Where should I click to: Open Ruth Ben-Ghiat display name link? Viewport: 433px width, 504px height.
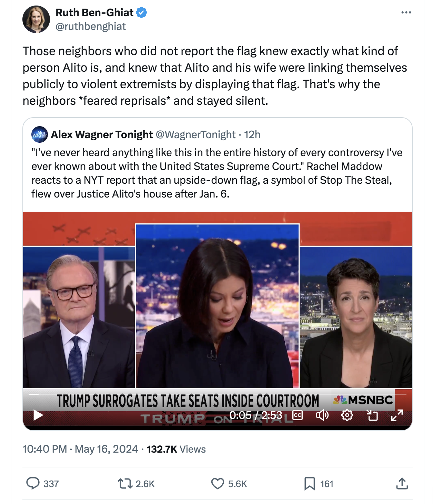pos(94,12)
